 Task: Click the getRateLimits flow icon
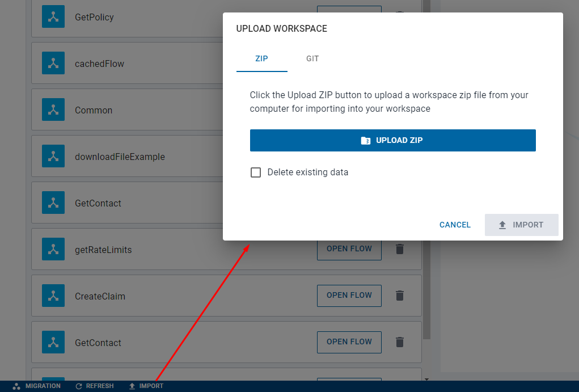click(x=53, y=249)
